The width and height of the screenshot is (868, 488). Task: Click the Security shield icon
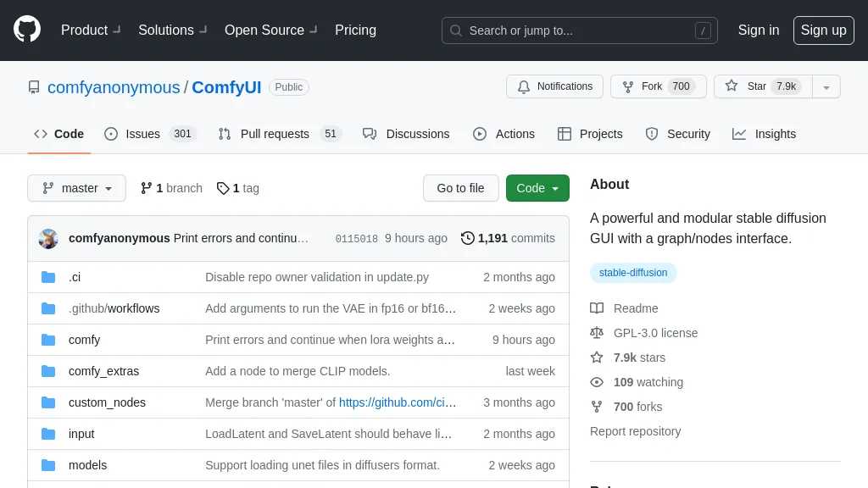(x=652, y=134)
